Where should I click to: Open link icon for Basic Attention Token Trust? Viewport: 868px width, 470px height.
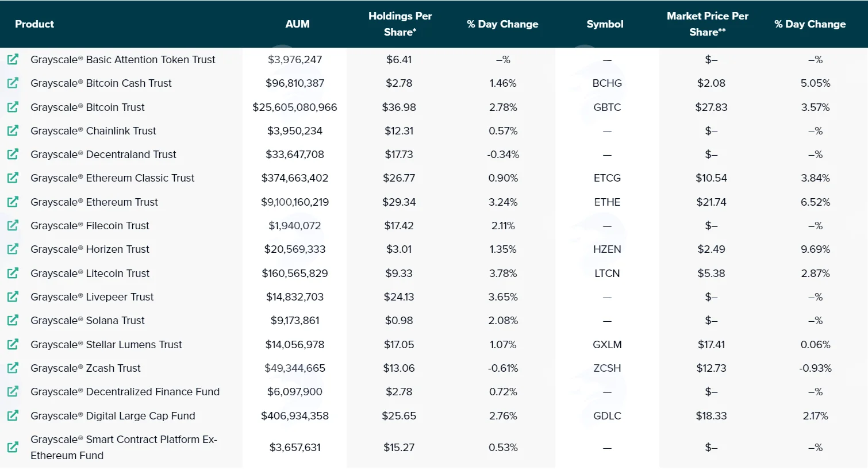point(13,59)
